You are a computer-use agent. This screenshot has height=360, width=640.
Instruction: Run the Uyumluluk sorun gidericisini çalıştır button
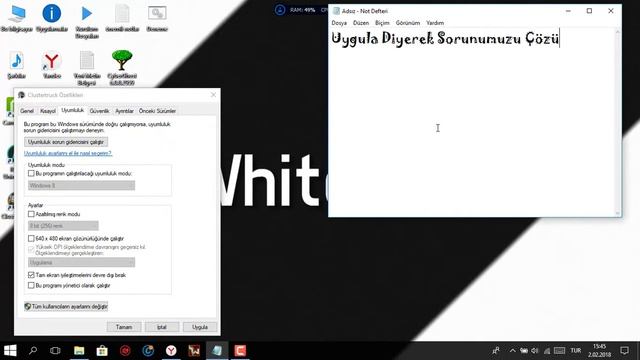click(x=66, y=142)
